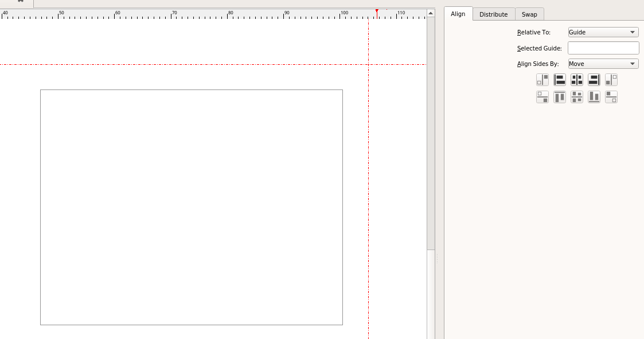The width and height of the screenshot is (644, 339).
Task: Expand the Align Sides By dropdown
Action: (603, 64)
